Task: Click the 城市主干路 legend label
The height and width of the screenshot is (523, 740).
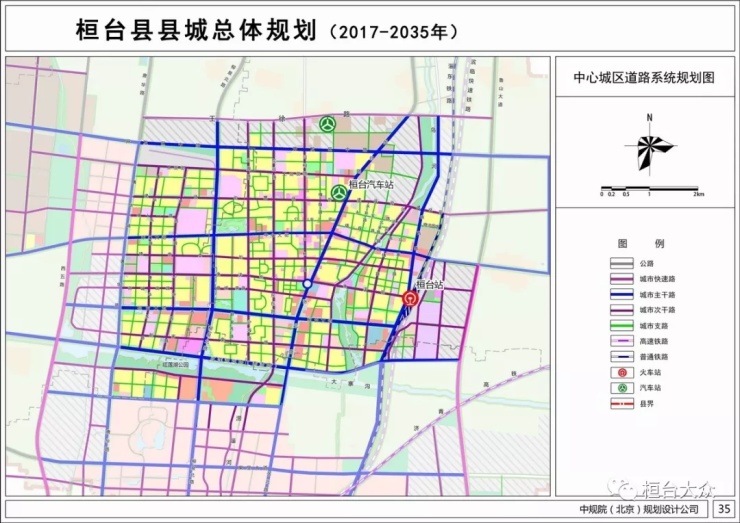Action: click(x=657, y=295)
